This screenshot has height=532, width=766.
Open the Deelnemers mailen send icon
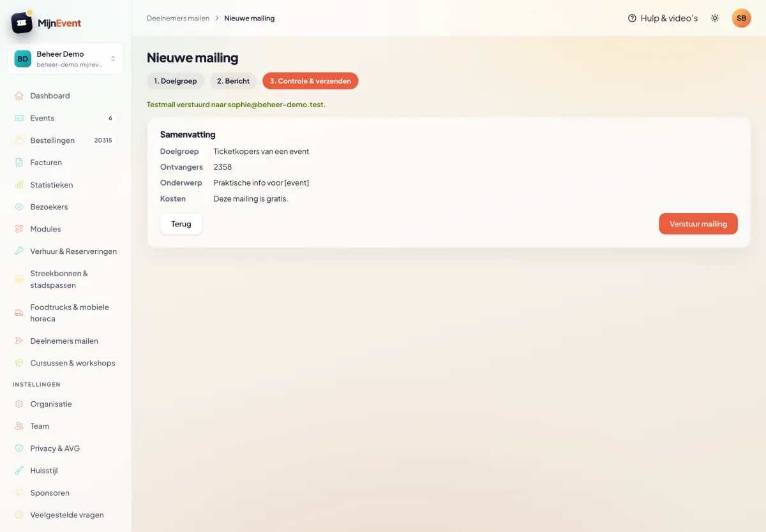(x=19, y=341)
